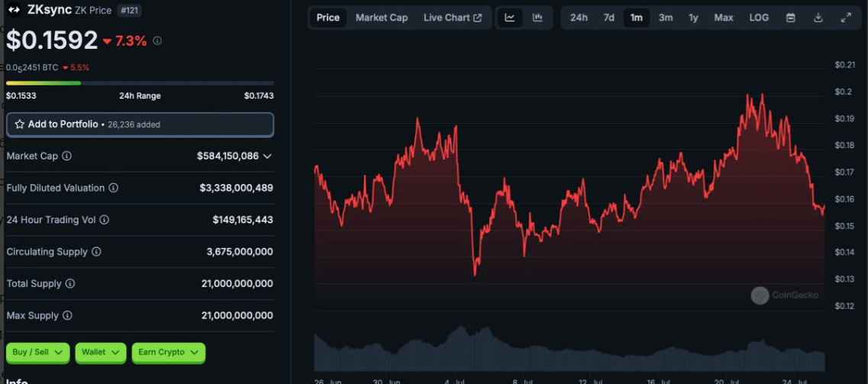Viewport: 868px width, 384px height.
Task: Click the 24h Range progress bar
Action: coord(140,83)
